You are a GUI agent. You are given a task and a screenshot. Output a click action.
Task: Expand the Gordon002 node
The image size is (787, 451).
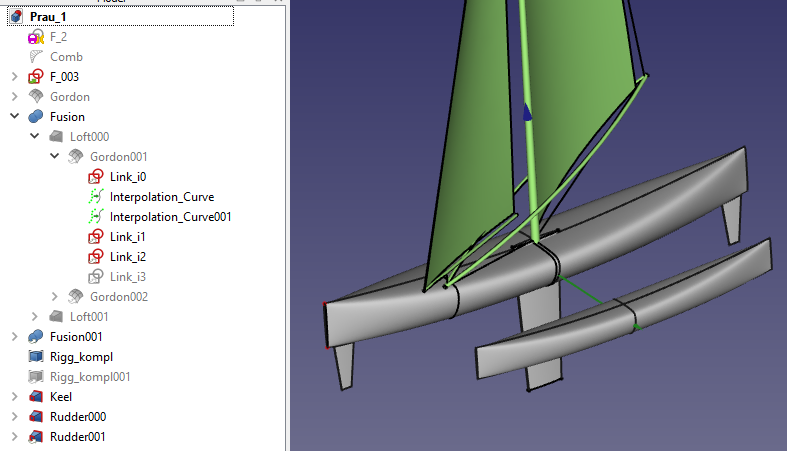[55, 297]
